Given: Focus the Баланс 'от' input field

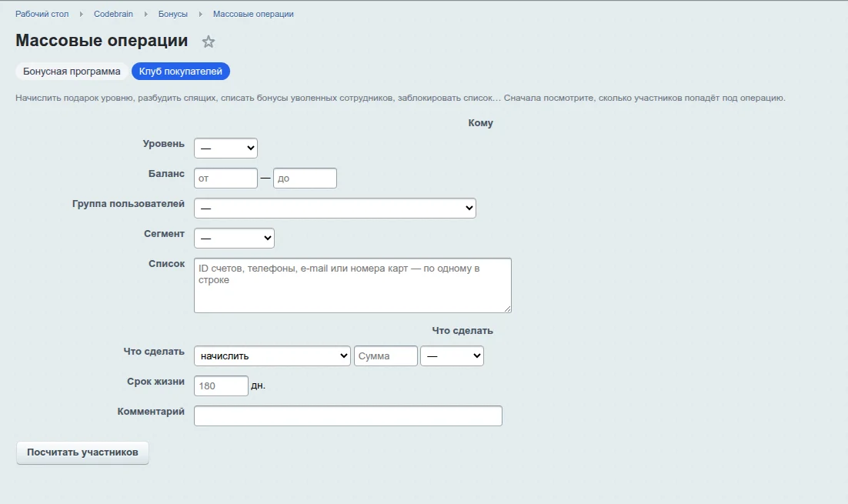Looking at the screenshot, I should 225,178.
